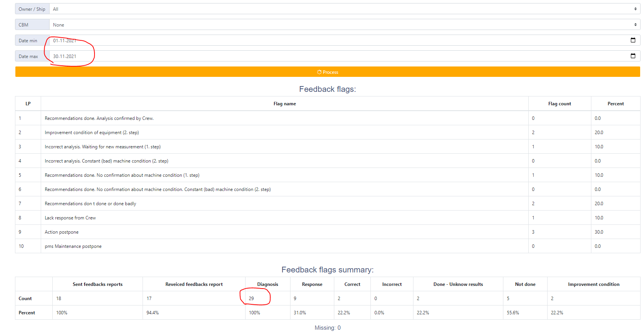
Task: Click the Improvement condition summary header
Action: point(593,284)
